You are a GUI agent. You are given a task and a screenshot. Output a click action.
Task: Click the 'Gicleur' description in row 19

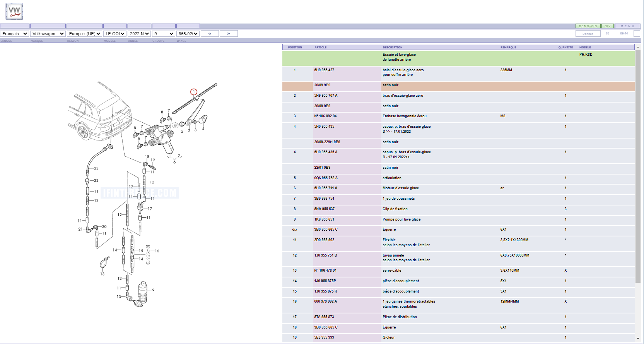pyautogui.click(x=389, y=337)
